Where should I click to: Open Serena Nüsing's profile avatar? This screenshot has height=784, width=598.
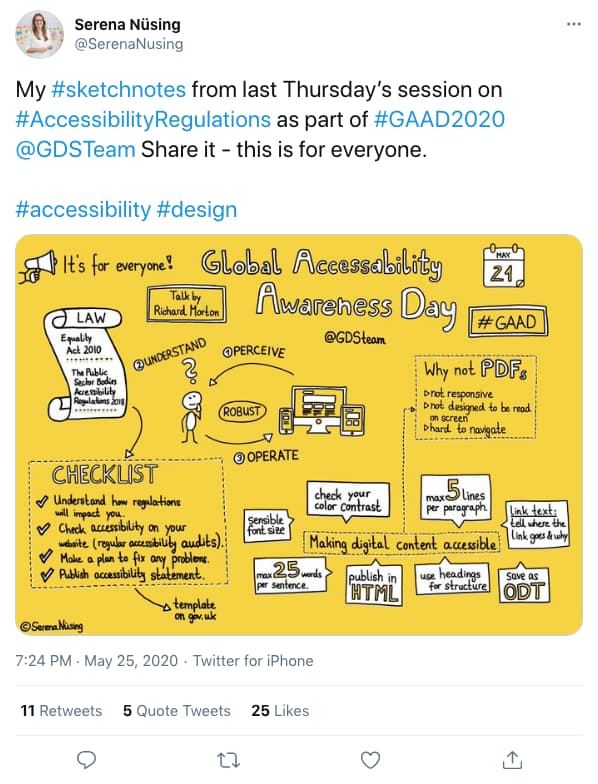pos(40,34)
